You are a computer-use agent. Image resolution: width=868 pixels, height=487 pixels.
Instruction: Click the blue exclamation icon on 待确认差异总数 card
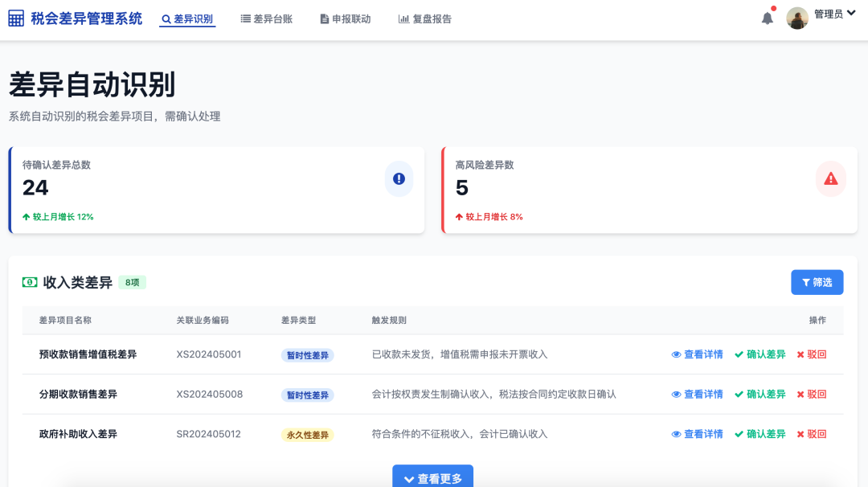pos(399,178)
